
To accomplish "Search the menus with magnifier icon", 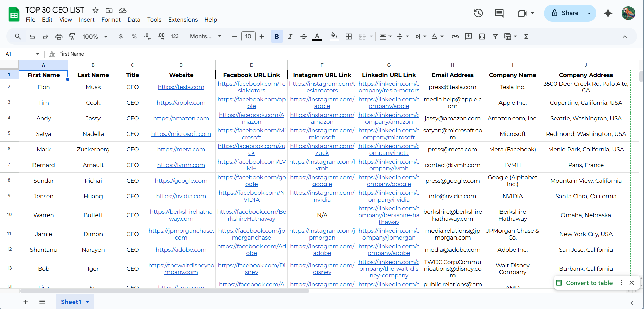I will (18, 36).
